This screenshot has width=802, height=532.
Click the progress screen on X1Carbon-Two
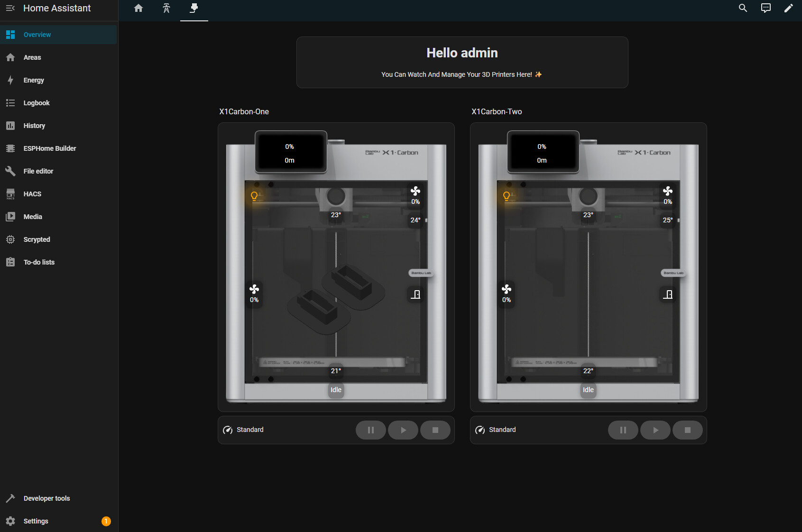pos(543,153)
